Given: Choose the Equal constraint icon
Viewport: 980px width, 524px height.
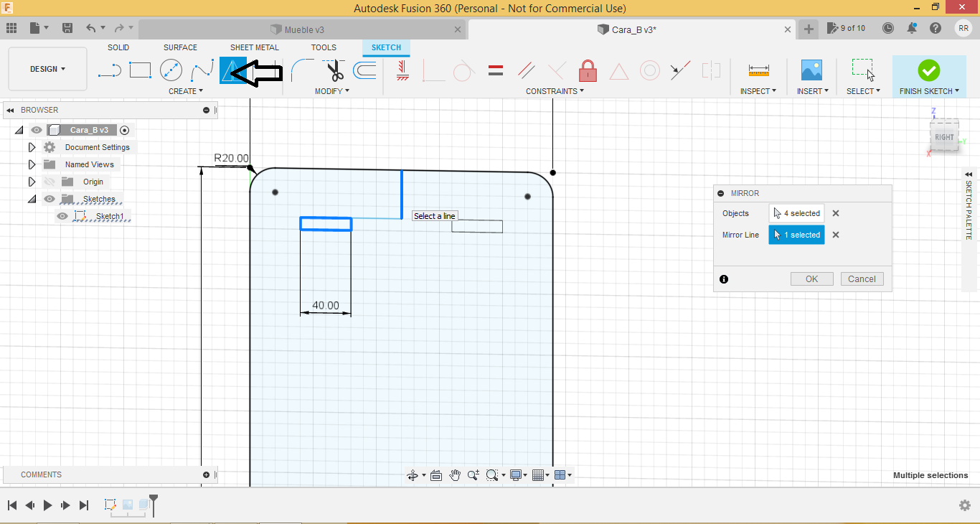Looking at the screenshot, I should point(495,70).
